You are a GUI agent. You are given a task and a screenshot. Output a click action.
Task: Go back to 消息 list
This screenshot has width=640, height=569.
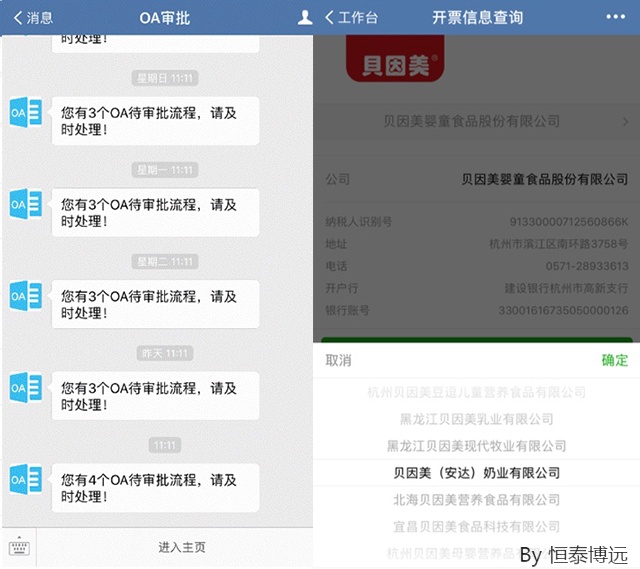click(33, 18)
